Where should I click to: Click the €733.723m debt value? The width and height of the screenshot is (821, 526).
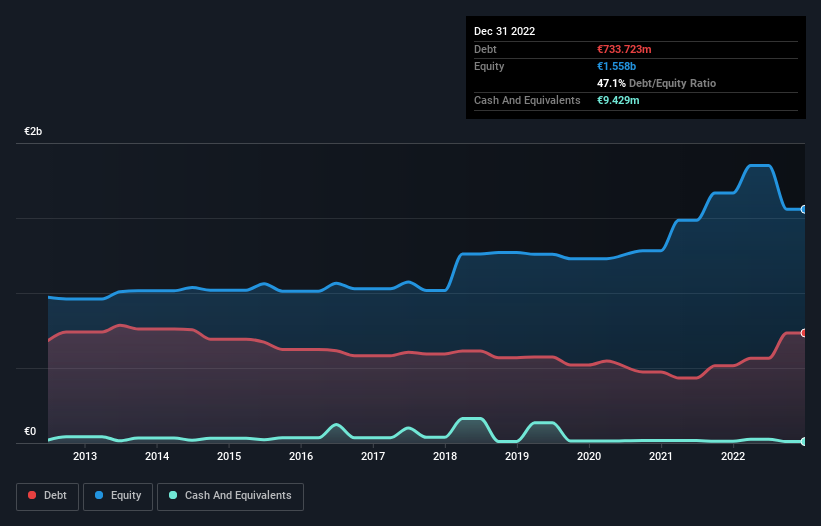pos(624,49)
